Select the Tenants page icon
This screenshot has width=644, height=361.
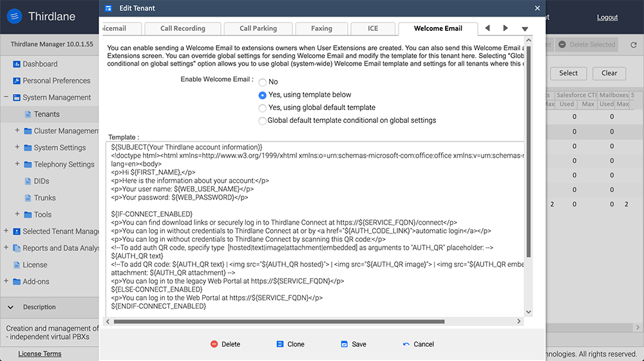pyautogui.click(x=28, y=115)
